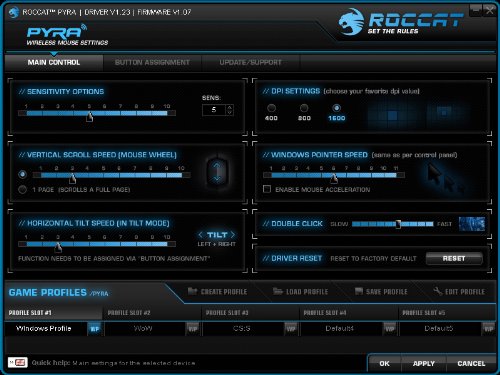Viewport: 500px width, 375px height.
Task: Select the 400 dpi radio button
Action: click(x=271, y=108)
